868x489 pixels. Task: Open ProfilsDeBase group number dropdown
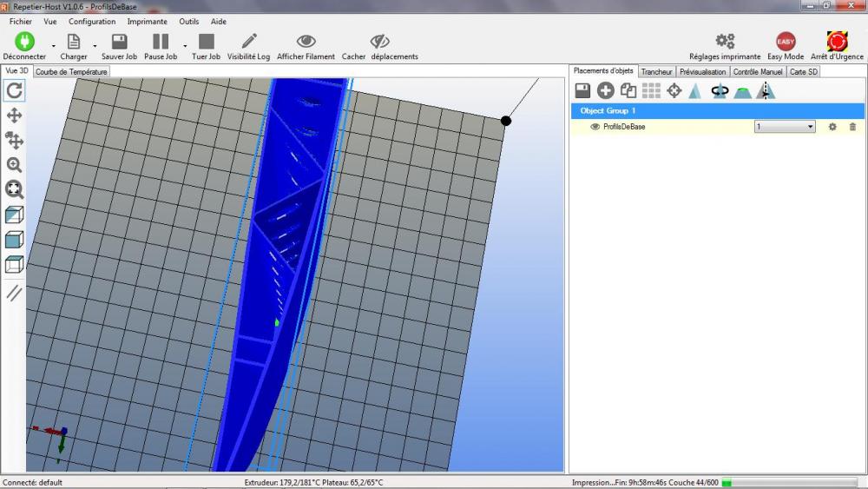click(785, 127)
